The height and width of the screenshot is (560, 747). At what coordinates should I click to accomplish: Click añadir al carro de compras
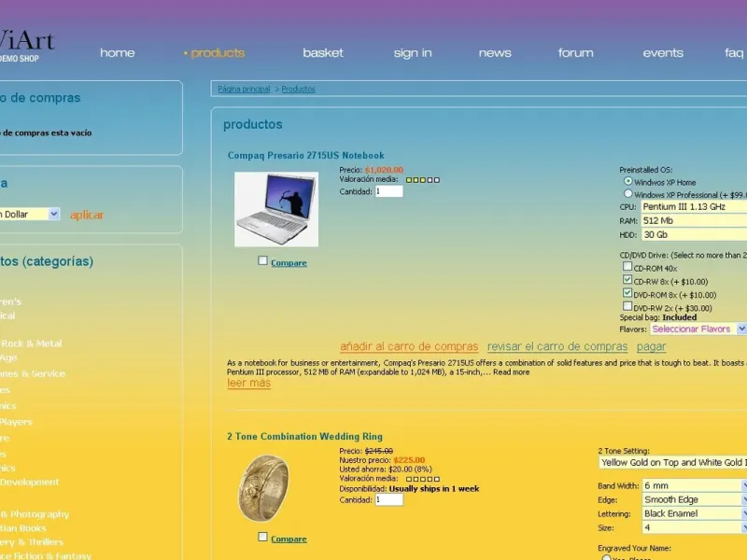pos(409,346)
